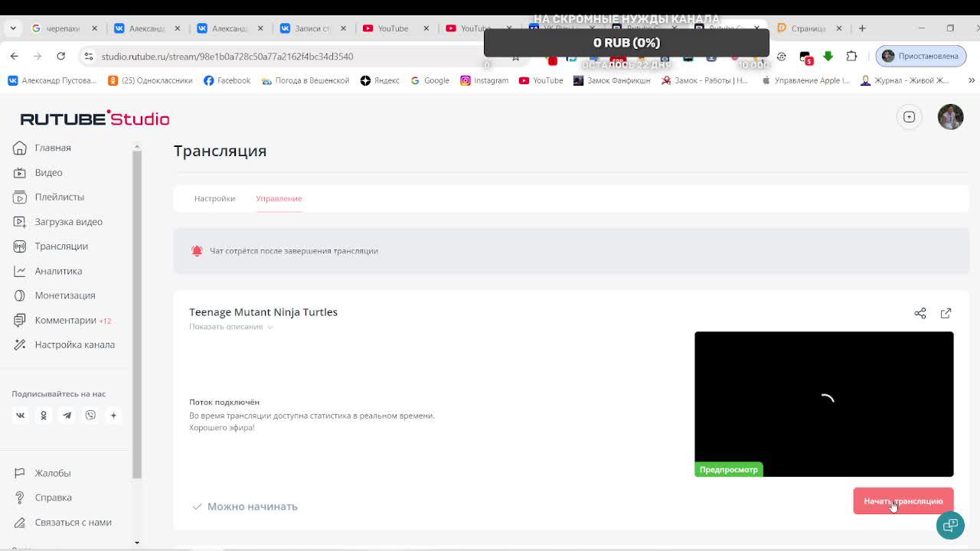
Task: Open the YouTube bookmark
Action: pyautogui.click(x=541, y=80)
